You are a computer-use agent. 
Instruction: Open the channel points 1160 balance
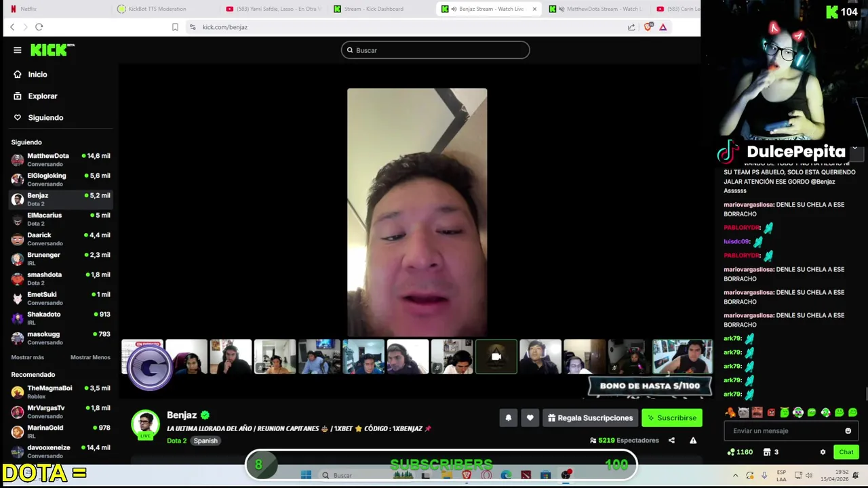click(x=739, y=452)
